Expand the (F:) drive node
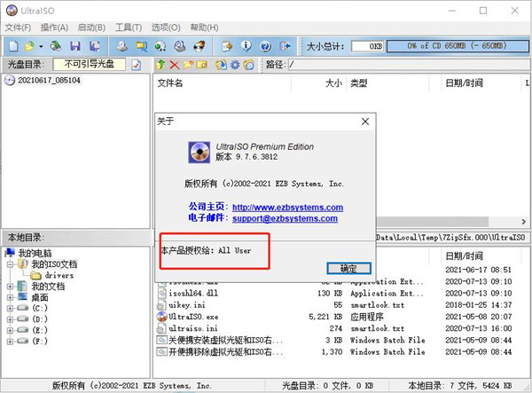This screenshot has height=393, width=532. click(x=10, y=342)
